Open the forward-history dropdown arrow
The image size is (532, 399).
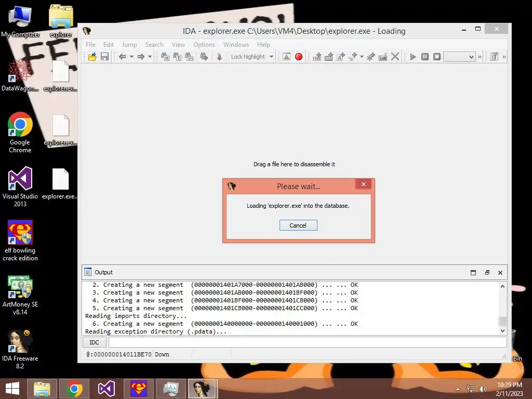[x=150, y=57]
